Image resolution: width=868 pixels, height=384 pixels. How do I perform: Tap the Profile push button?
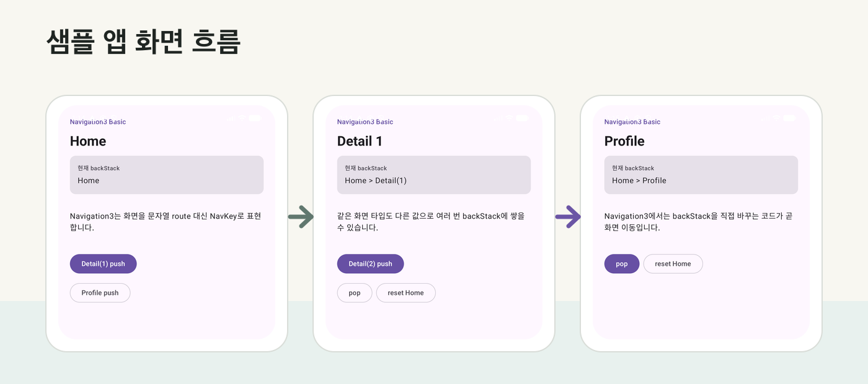pyautogui.click(x=100, y=293)
